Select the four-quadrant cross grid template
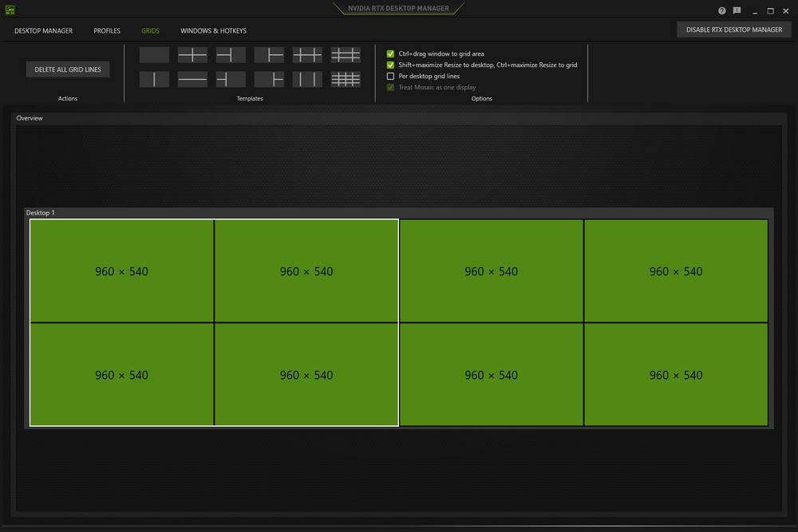The image size is (798, 532). click(x=192, y=54)
